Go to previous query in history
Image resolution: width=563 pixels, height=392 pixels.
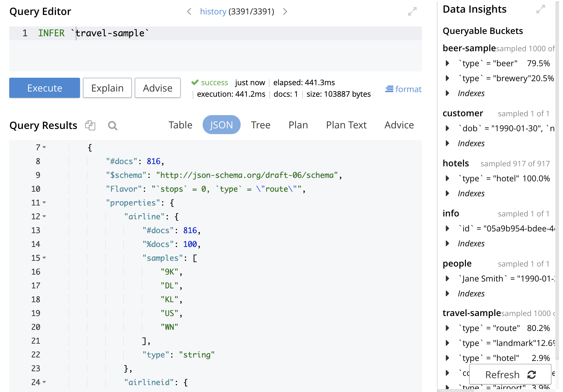(189, 12)
